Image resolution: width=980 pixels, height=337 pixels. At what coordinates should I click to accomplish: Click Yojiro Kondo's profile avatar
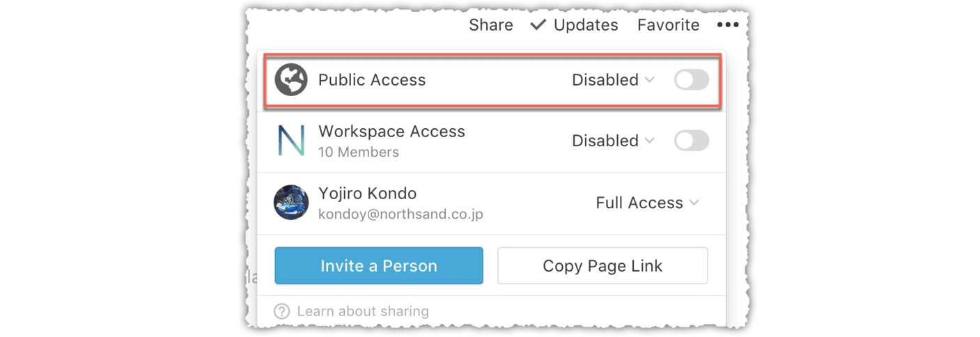click(x=291, y=203)
